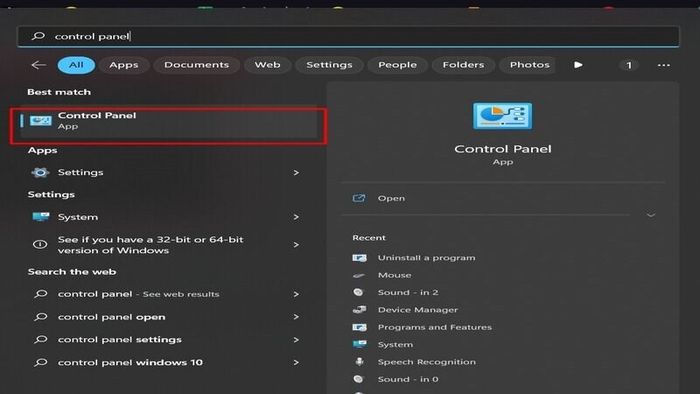Screen dimensions: 700x394
Task: Expand the 32-bit or 64-bit result chevron
Action: coord(296,245)
